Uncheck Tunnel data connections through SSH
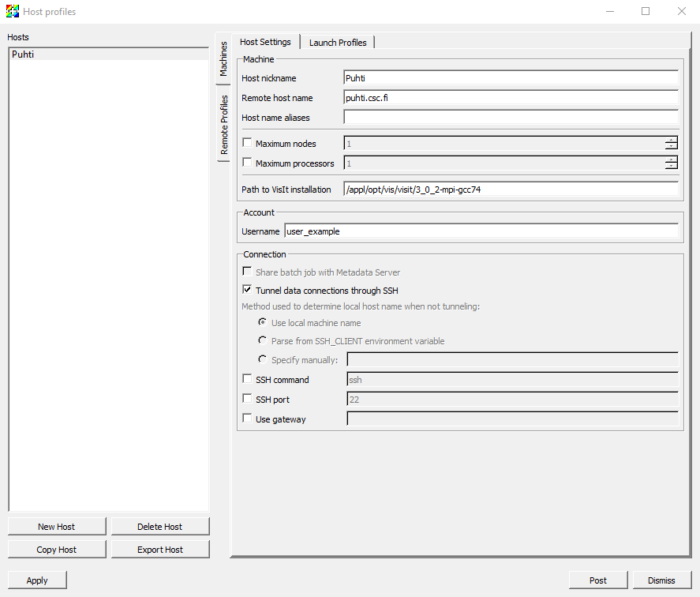The height and width of the screenshot is (597, 700). coord(247,291)
